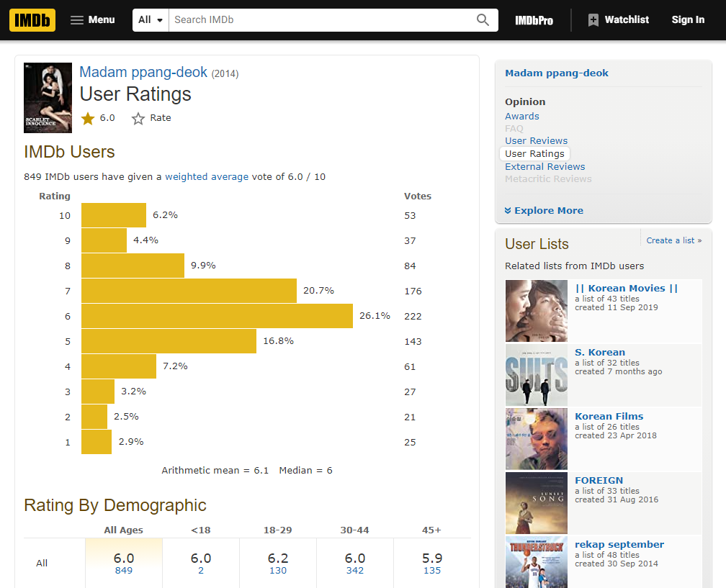Click the gold 6.0 rating star
Screen dimensions: 726x588
(88, 119)
